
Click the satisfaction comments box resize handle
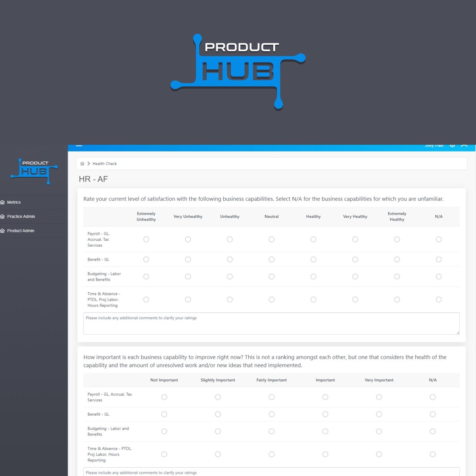click(458, 332)
